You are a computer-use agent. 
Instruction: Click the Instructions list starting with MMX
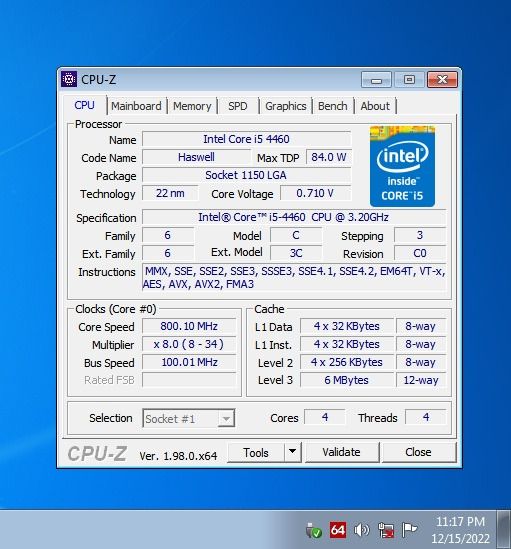294,278
